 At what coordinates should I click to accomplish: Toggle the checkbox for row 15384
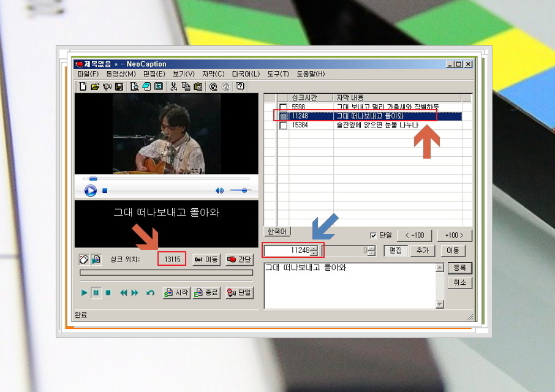[x=283, y=125]
